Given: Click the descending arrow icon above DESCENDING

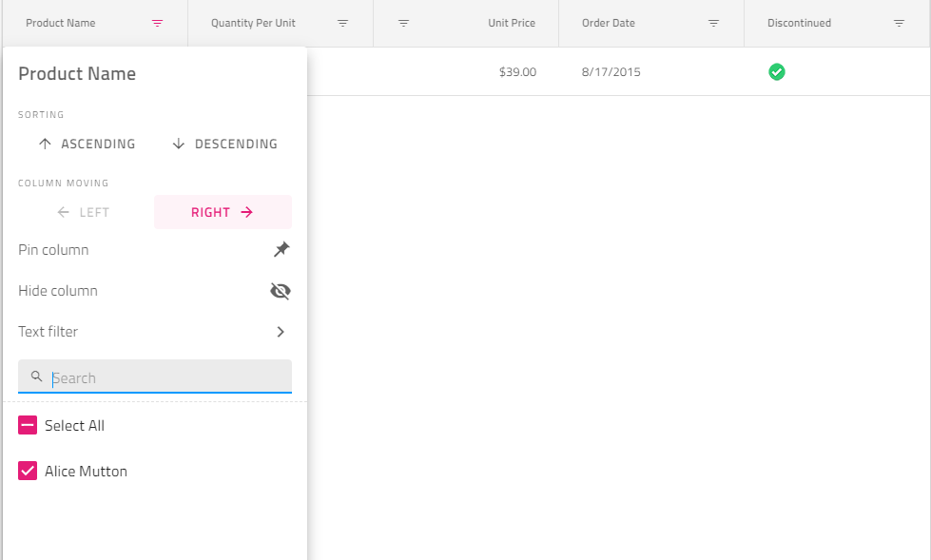Looking at the screenshot, I should pos(180,143).
